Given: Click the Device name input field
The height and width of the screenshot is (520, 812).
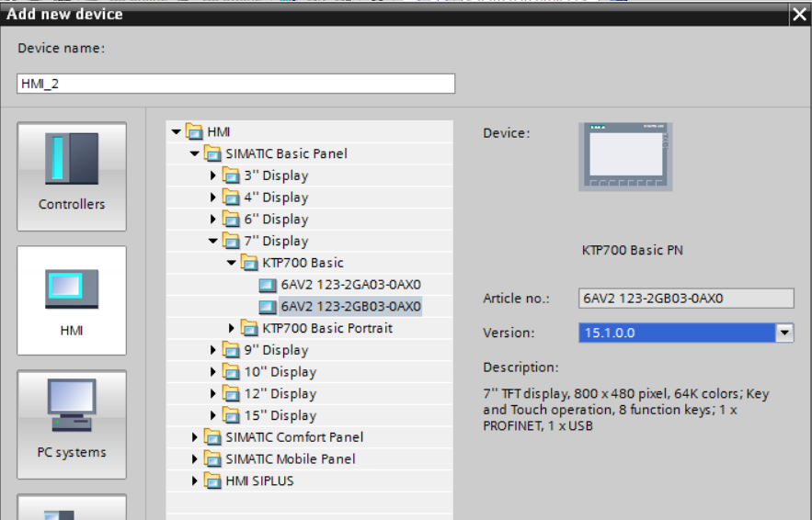Looking at the screenshot, I should point(235,84).
